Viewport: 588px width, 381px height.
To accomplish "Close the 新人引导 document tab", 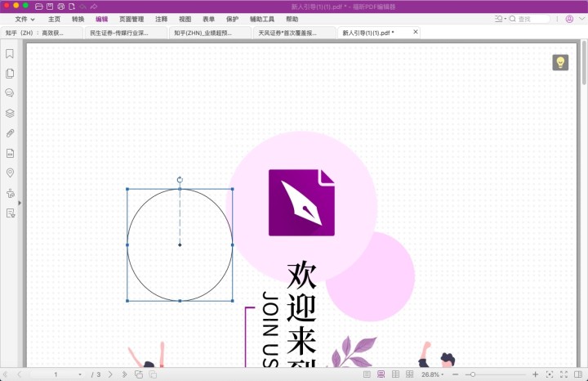I will click(x=416, y=32).
